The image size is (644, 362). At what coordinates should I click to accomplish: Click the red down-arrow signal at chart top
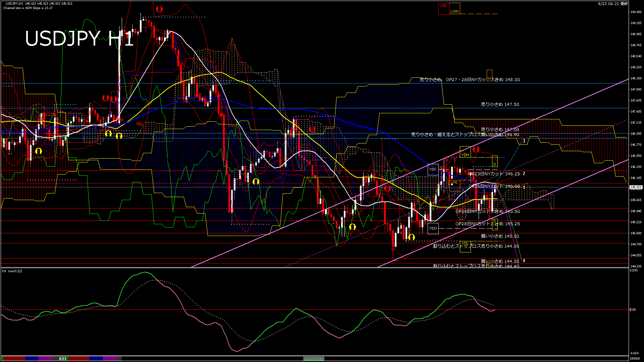coord(159,9)
